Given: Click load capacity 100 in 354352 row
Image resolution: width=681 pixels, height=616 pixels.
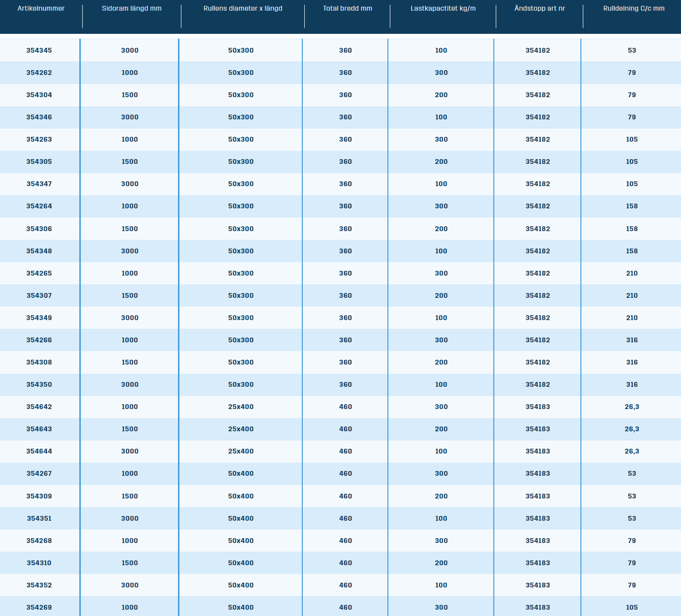Looking at the screenshot, I should coord(441,585).
